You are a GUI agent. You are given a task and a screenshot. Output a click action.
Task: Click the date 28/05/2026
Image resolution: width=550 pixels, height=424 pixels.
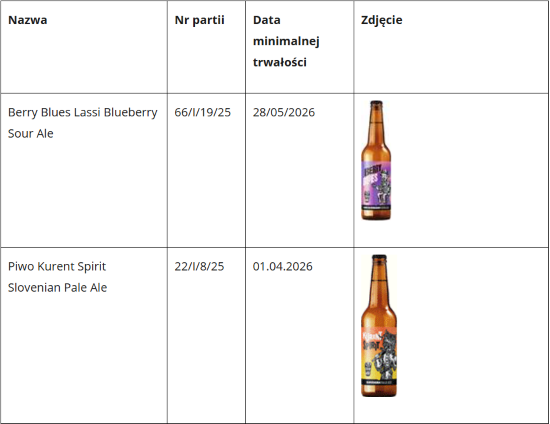[284, 112]
